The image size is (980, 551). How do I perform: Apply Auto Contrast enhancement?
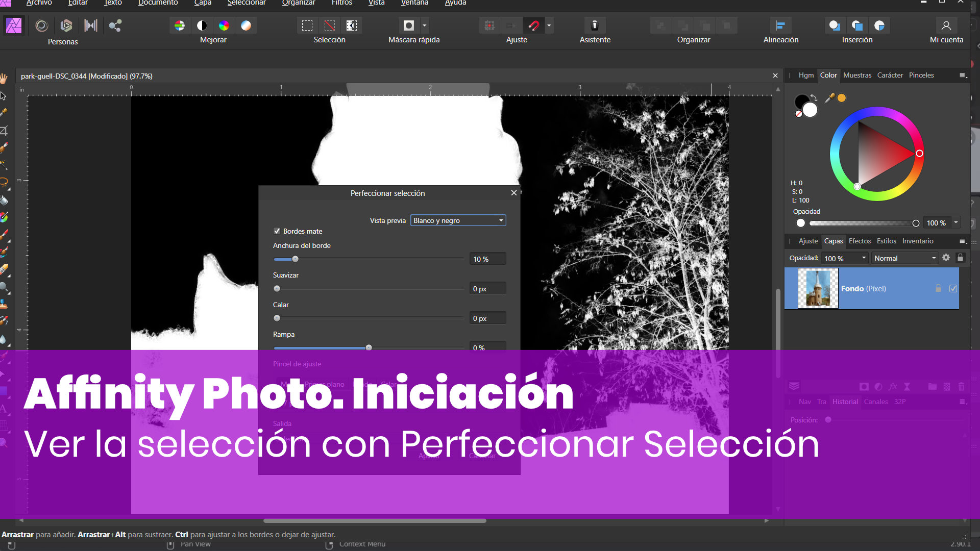point(202,26)
